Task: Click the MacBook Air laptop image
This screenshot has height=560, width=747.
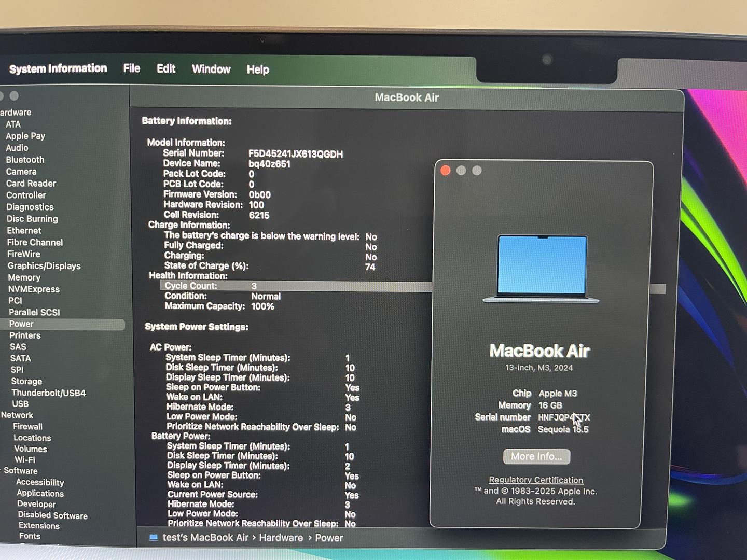Action: pos(541,269)
